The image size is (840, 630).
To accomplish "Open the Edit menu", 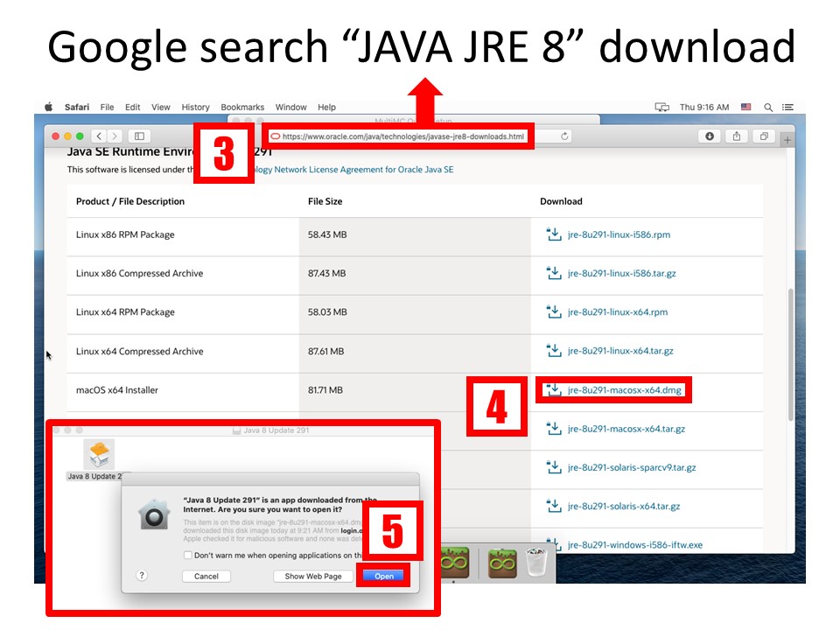I will tap(132, 107).
